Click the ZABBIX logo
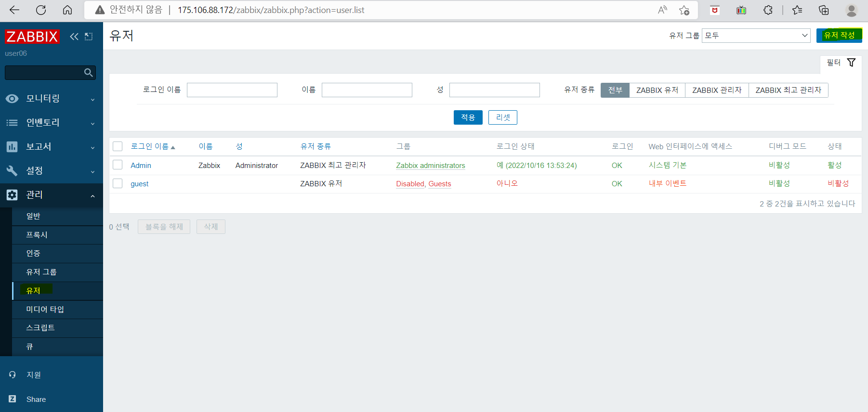The width and height of the screenshot is (868, 412). [32, 37]
